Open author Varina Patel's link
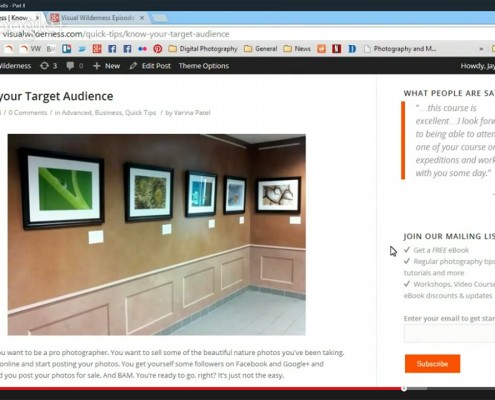This screenshot has width=495, height=400. [x=192, y=113]
